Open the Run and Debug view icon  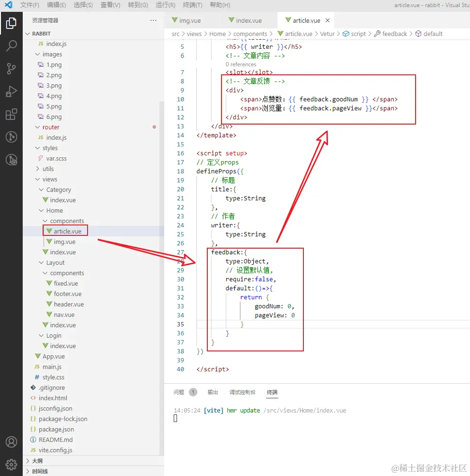[11, 91]
